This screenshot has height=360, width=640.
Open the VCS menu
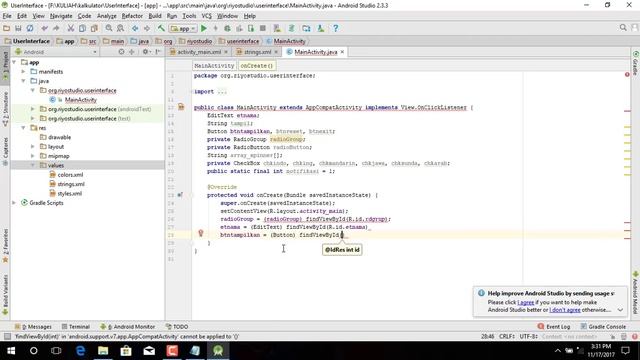[x=207, y=16]
